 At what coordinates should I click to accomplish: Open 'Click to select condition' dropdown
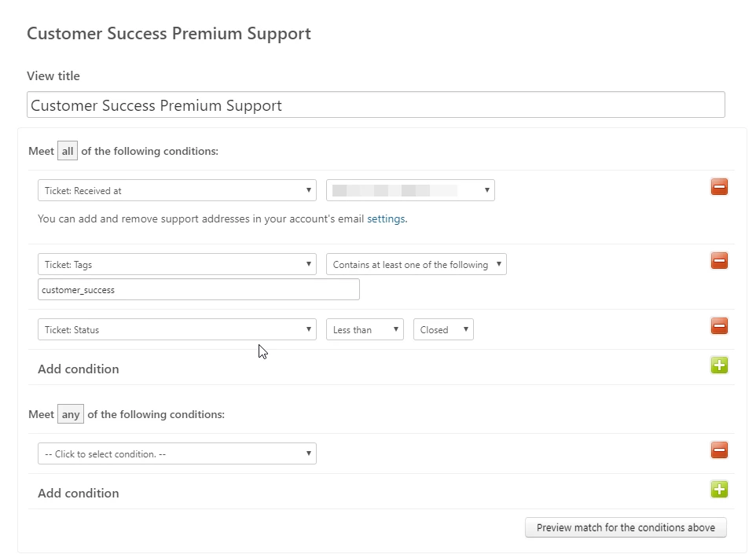pyautogui.click(x=177, y=454)
